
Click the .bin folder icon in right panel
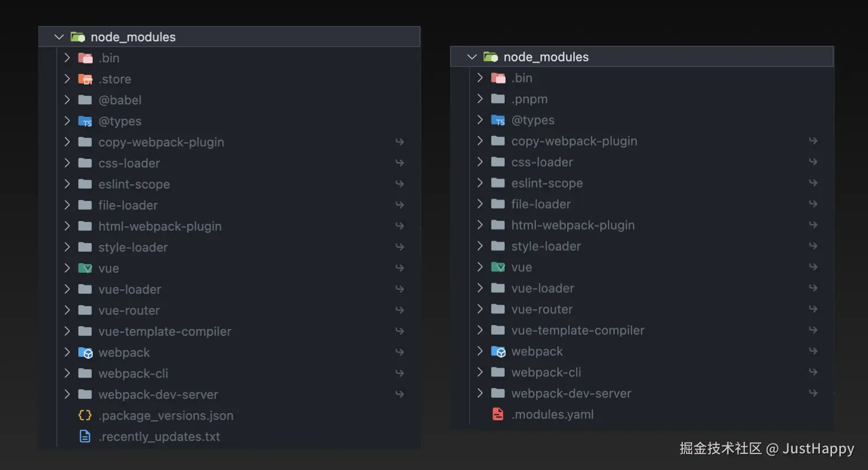(498, 78)
